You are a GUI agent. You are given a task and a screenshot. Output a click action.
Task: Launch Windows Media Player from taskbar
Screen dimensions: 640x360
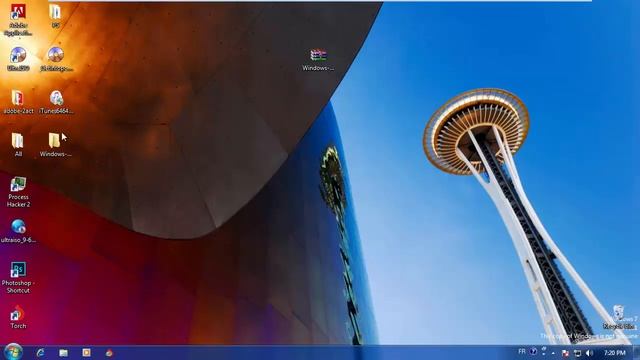point(86,352)
